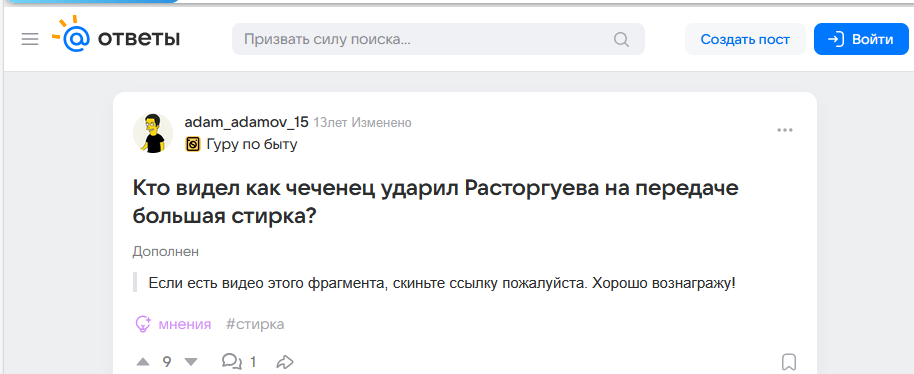This screenshot has width=914, height=374.
Task: Downvote the post
Action: click(x=191, y=362)
